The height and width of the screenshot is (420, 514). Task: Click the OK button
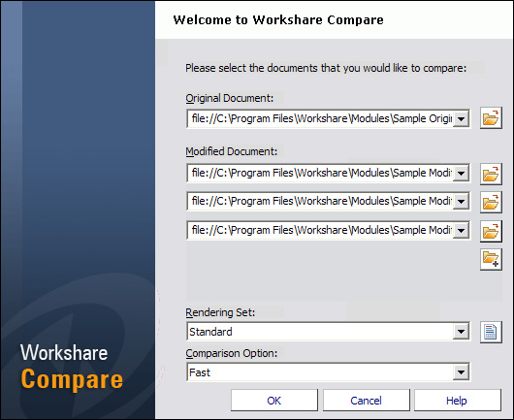tap(274, 401)
